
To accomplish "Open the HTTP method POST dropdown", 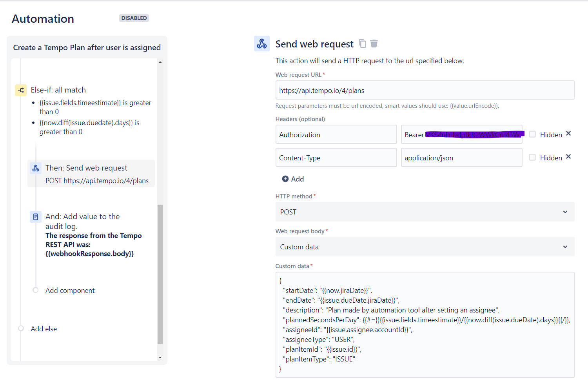I will (x=425, y=212).
